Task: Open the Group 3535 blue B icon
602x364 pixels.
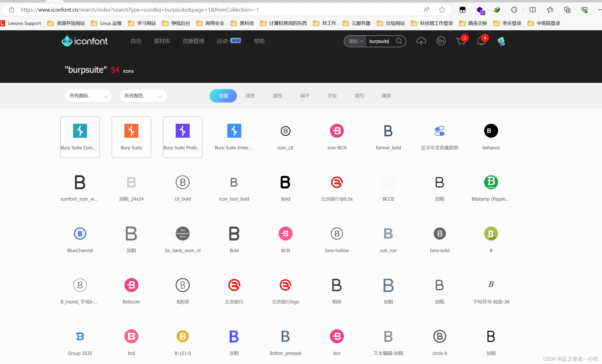Action: [80, 336]
